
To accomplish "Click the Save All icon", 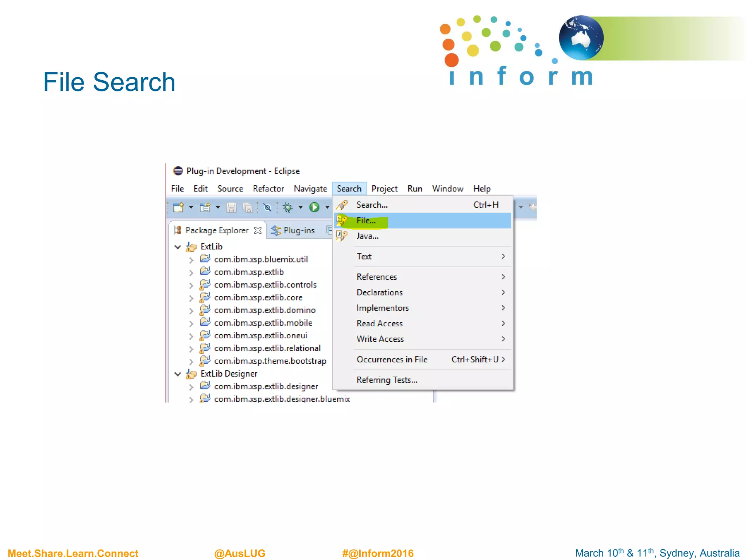I will pos(247,207).
